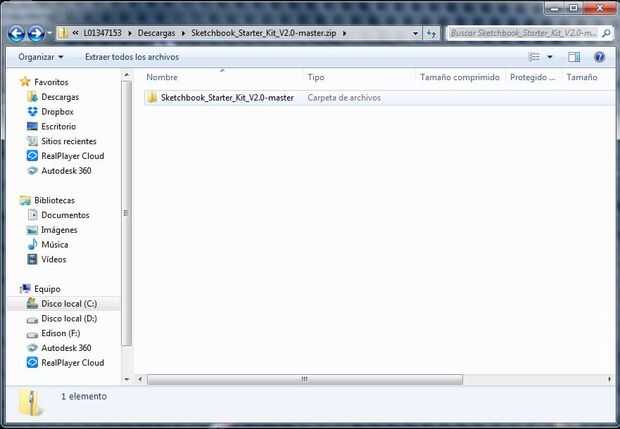This screenshot has height=429, width=620.
Task: Go forward with the Forward arrow button
Action: click(36, 34)
